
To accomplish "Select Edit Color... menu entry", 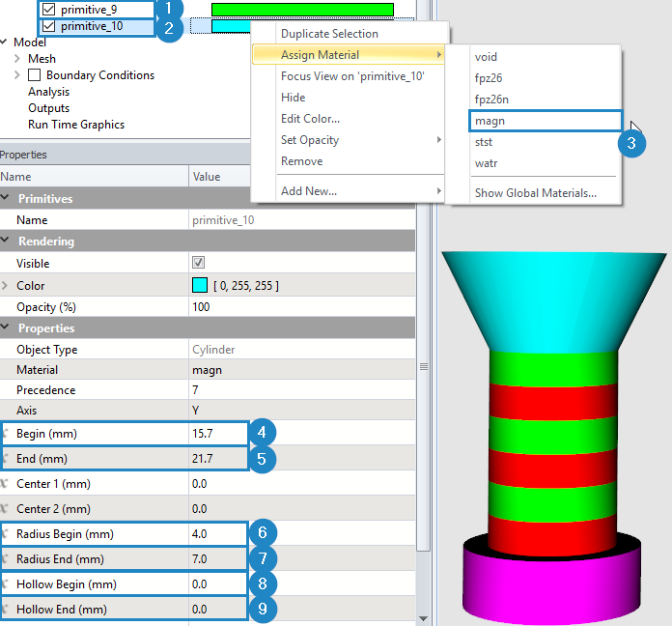I will (310, 119).
